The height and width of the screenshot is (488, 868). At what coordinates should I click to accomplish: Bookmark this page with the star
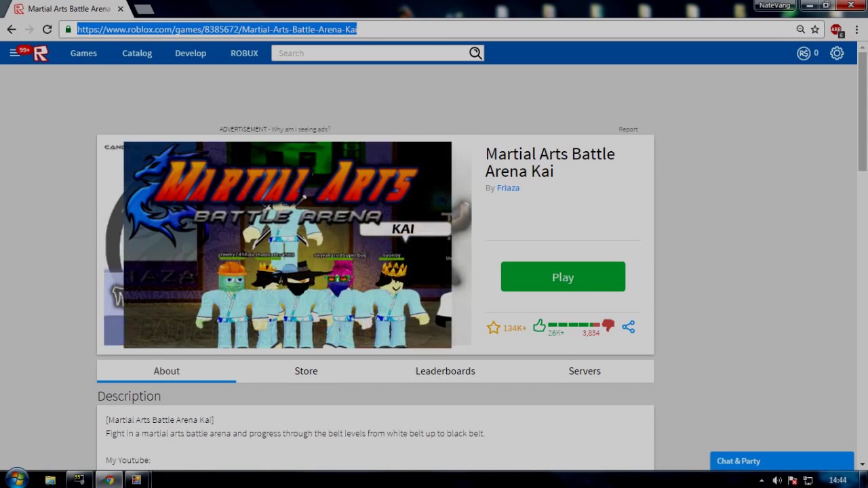[815, 29]
